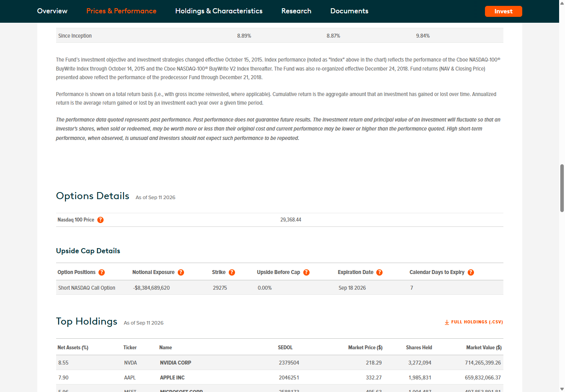
Task: Click the upside before cap value 0.00%
Action: (265, 288)
